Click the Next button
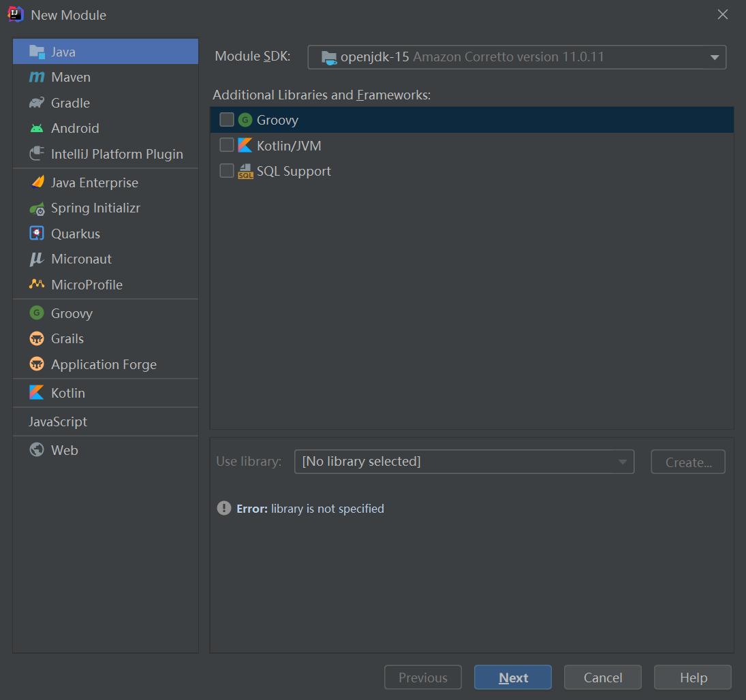Viewport: 746px width, 700px height. tap(513, 677)
